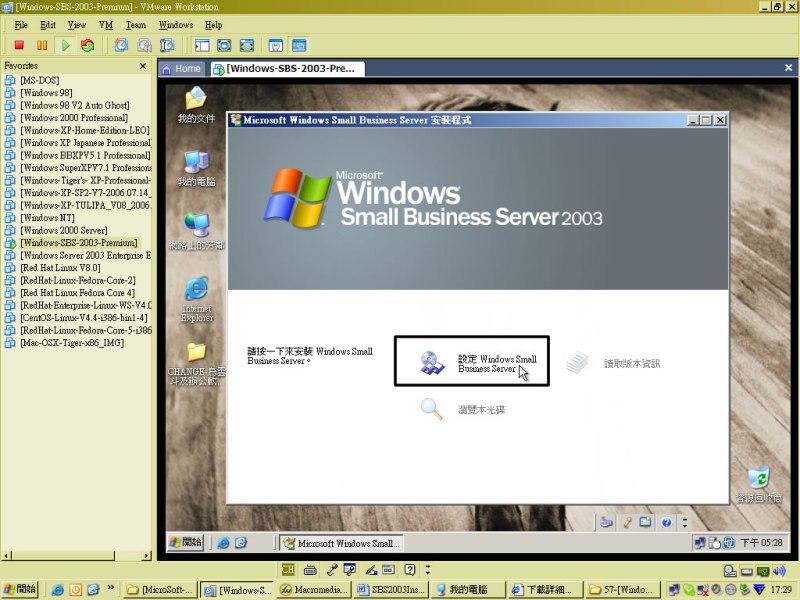Open the CHANGE folder on the guest desktop
Image resolution: width=800 pixels, height=600 pixels.
tap(196, 363)
